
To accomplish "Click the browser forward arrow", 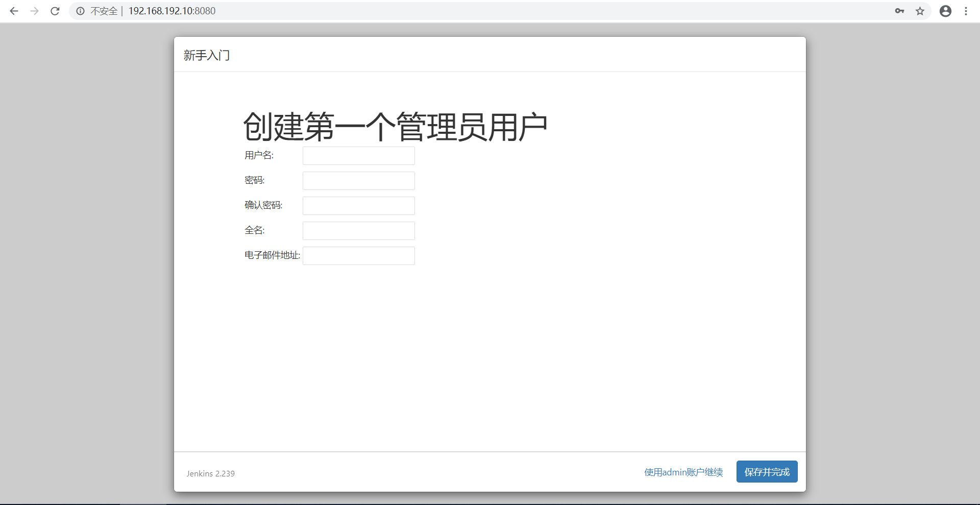I will (35, 11).
